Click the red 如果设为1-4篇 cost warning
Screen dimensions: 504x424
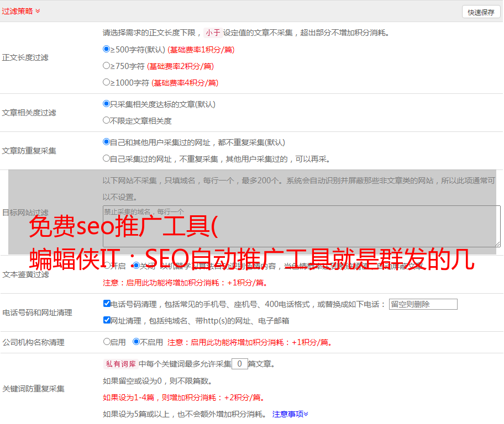pos(184,397)
